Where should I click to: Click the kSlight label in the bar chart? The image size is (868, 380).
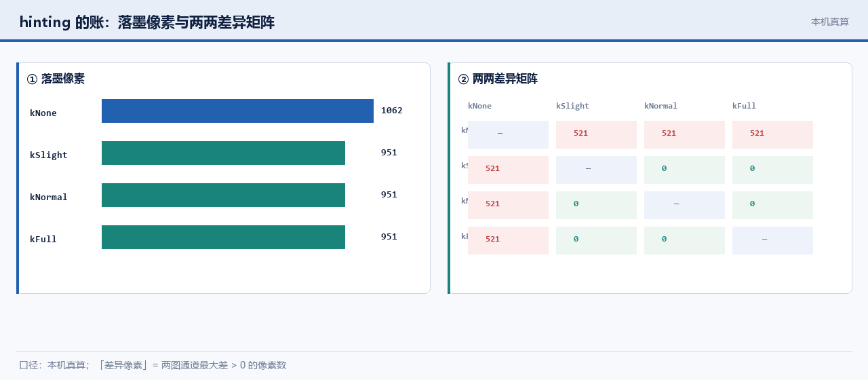point(49,155)
